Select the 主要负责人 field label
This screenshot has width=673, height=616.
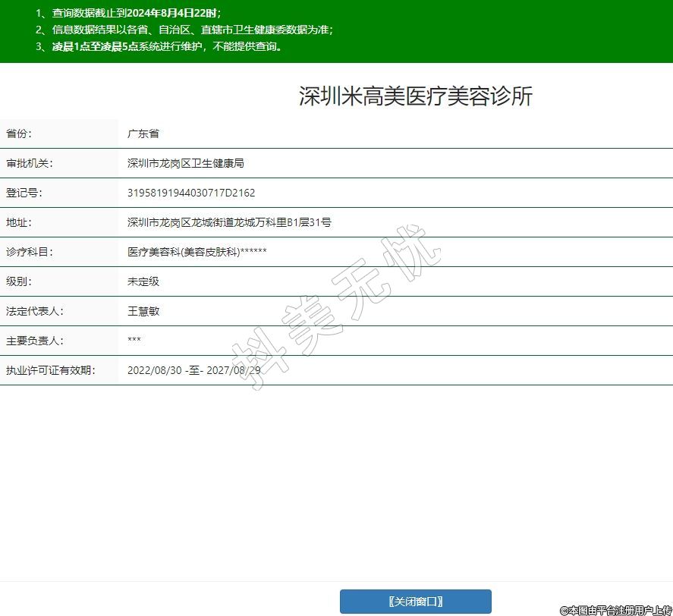pyautogui.click(x=34, y=341)
